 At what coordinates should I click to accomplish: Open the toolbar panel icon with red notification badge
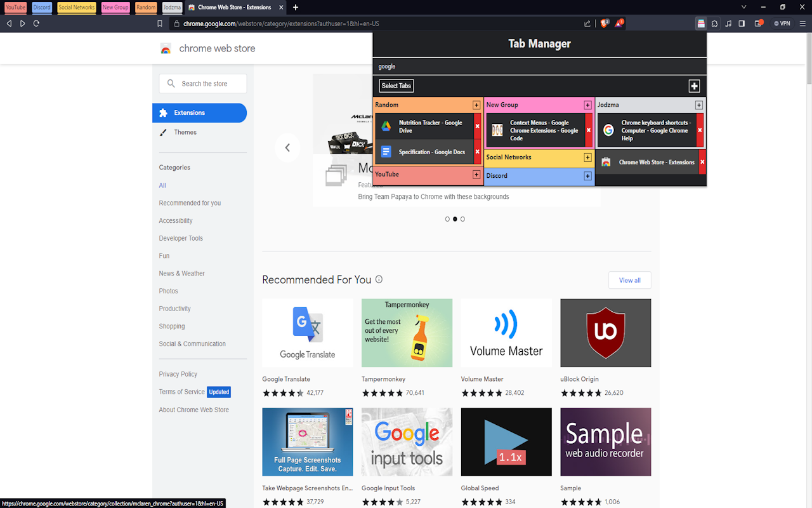(x=759, y=23)
